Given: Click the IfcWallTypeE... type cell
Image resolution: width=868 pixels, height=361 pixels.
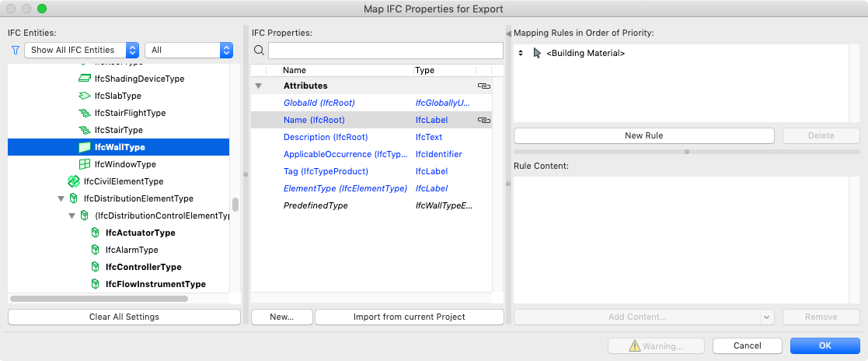Looking at the screenshot, I should [x=444, y=206].
